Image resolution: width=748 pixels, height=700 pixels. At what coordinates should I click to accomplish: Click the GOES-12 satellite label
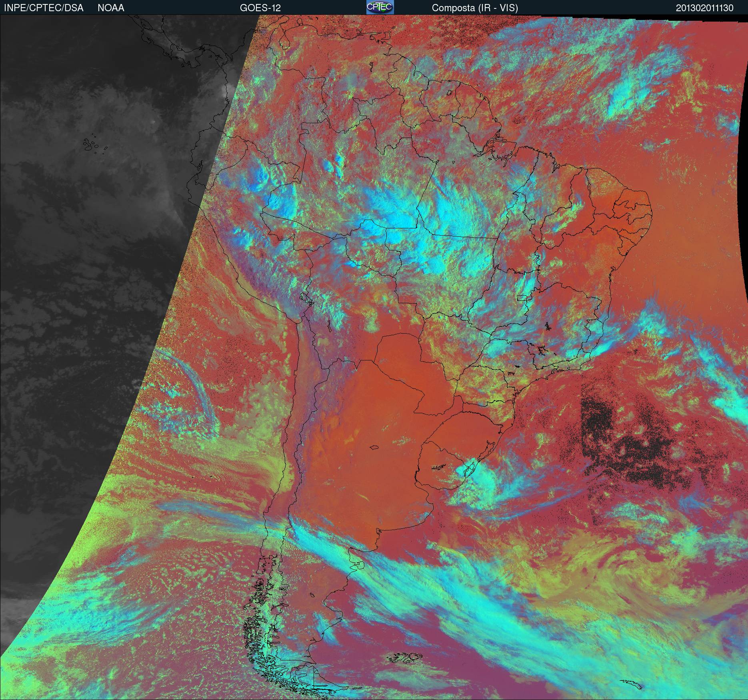260,8
